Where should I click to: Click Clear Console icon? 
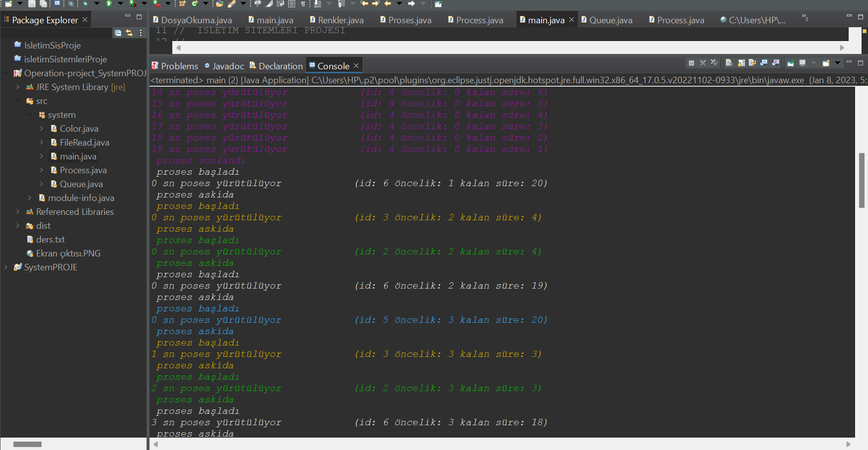(x=729, y=63)
